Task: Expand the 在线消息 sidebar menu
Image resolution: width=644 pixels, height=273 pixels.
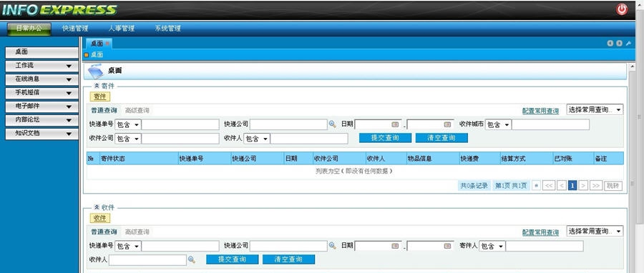Action: tap(42, 79)
